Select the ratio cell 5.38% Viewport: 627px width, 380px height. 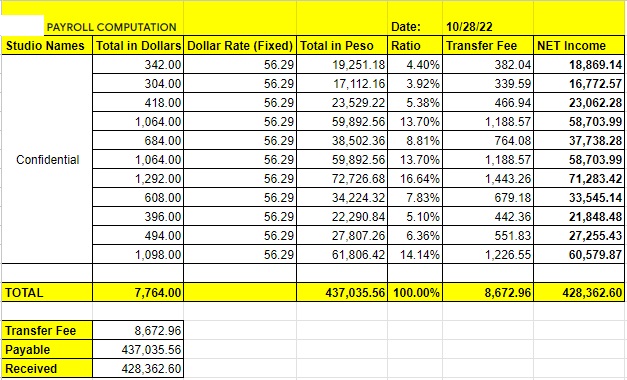point(415,102)
